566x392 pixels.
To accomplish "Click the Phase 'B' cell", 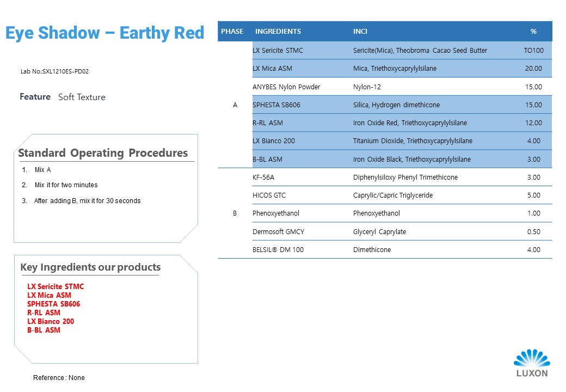I will (235, 213).
